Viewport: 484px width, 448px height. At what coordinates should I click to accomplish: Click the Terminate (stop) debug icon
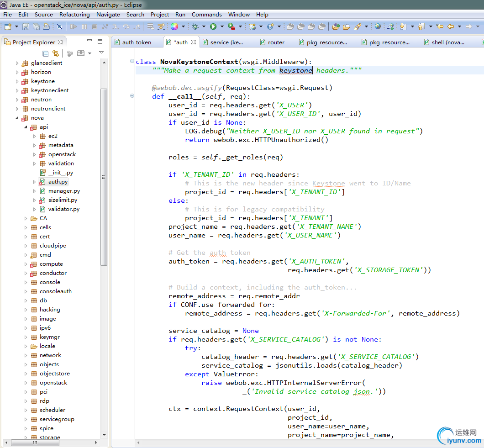point(95,26)
